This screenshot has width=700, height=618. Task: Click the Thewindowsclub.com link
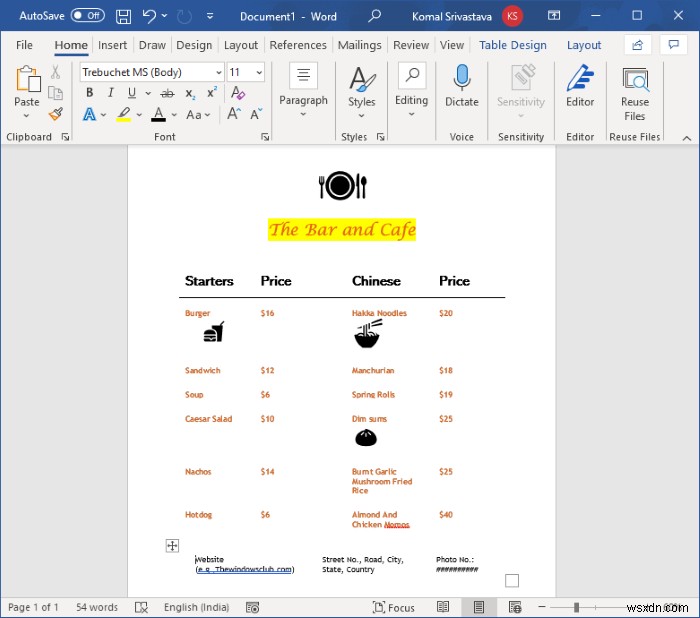click(x=253, y=569)
